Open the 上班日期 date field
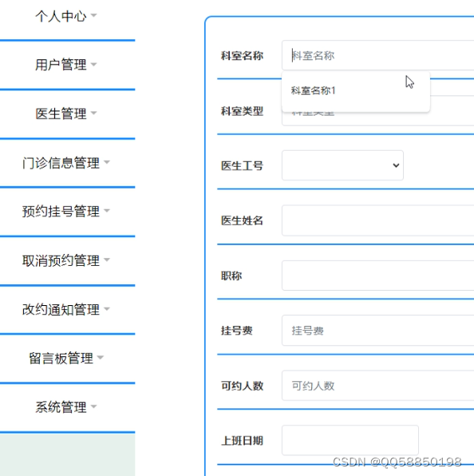 coord(350,441)
